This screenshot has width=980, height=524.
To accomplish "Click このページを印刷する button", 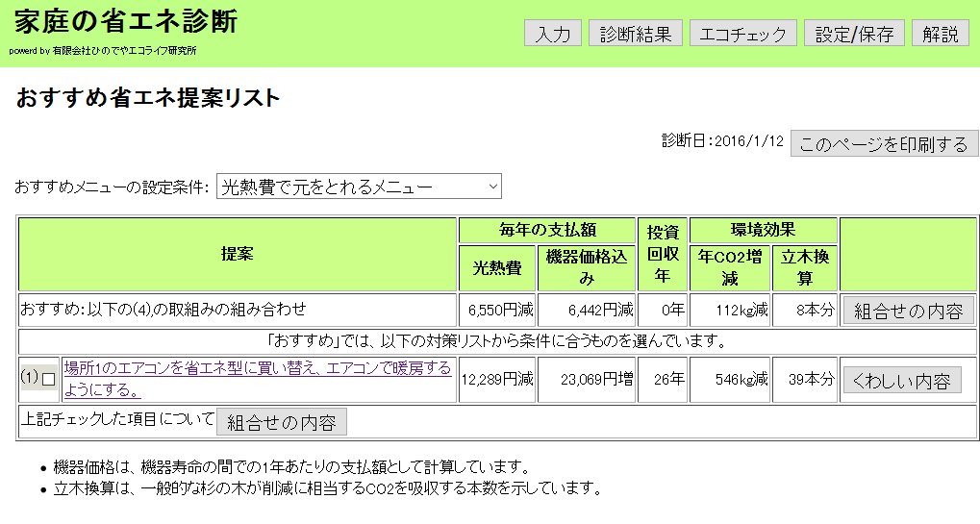I will click(884, 143).
